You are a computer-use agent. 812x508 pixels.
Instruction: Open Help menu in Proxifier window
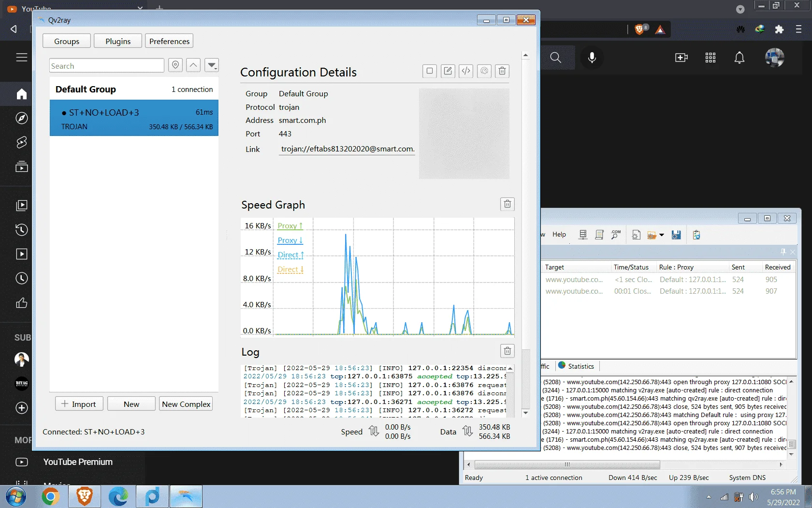[559, 235]
